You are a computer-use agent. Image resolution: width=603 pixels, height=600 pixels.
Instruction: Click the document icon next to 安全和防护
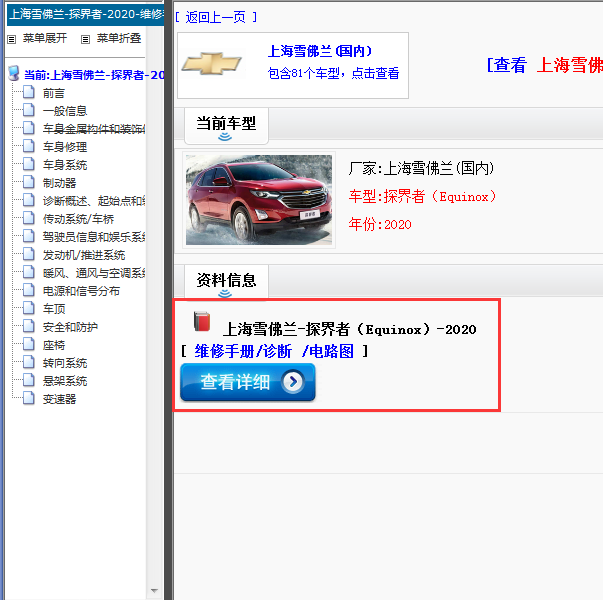click(x=29, y=326)
